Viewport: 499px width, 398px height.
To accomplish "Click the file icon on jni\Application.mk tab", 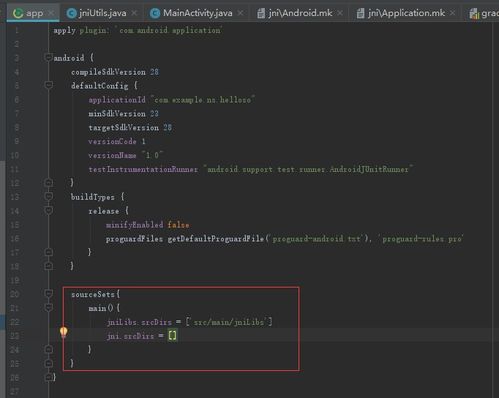I will click(360, 13).
